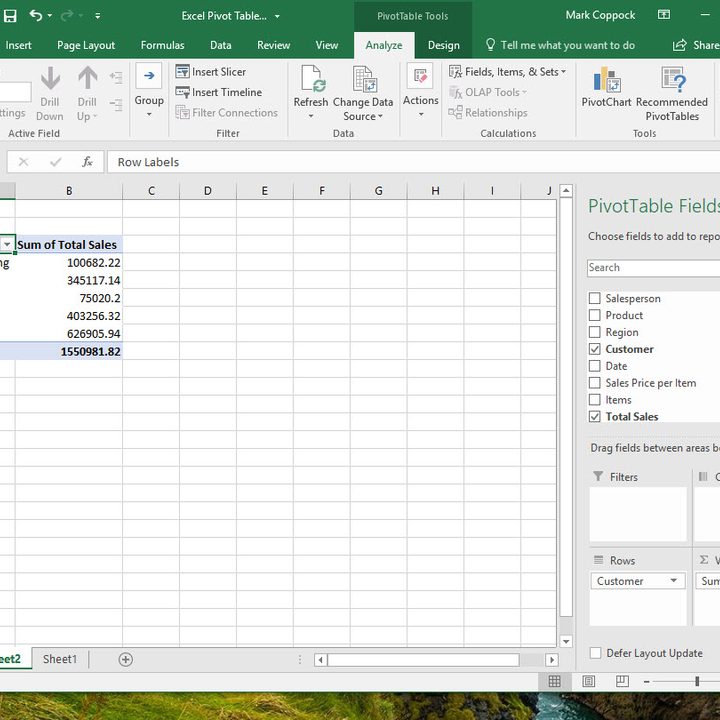Add a new sheet with plus icon
The height and width of the screenshot is (720, 720).
[x=125, y=659]
